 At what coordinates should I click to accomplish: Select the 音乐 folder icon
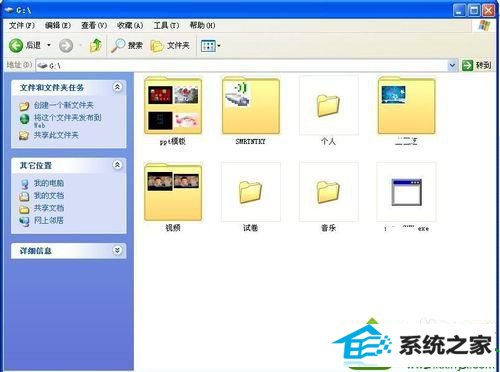[x=329, y=192]
